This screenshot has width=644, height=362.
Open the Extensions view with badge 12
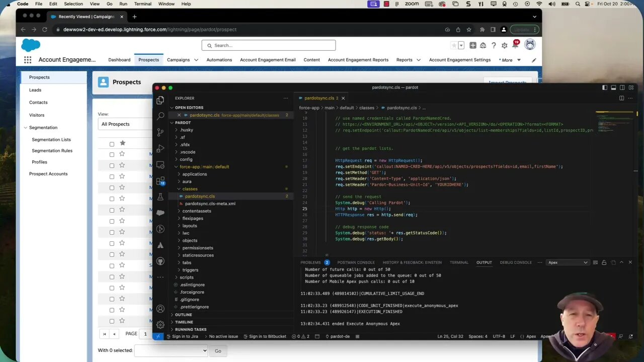click(x=160, y=181)
